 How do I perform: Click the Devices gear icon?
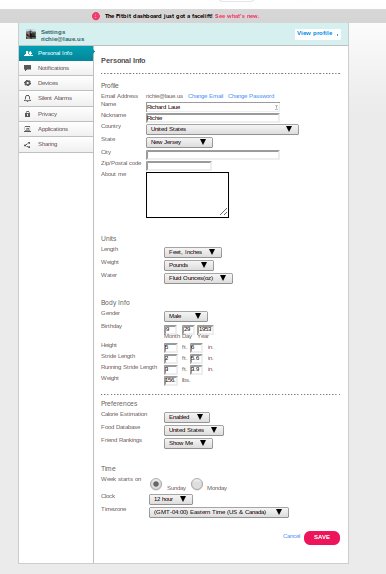27,83
